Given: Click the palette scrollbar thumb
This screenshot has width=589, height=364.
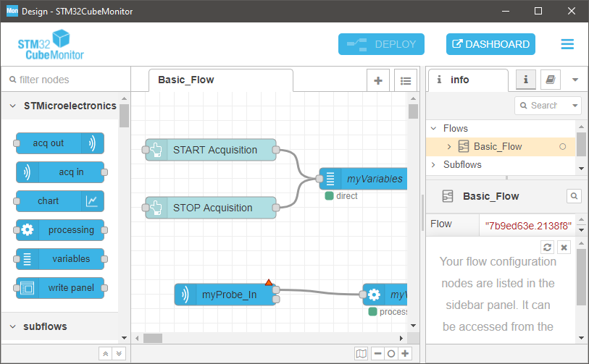Looking at the screenshot, I should (124, 115).
